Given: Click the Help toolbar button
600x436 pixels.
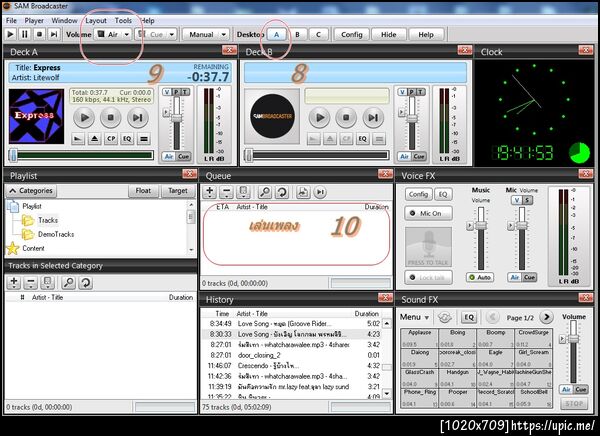Looking at the screenshot, I should (426, 34).
